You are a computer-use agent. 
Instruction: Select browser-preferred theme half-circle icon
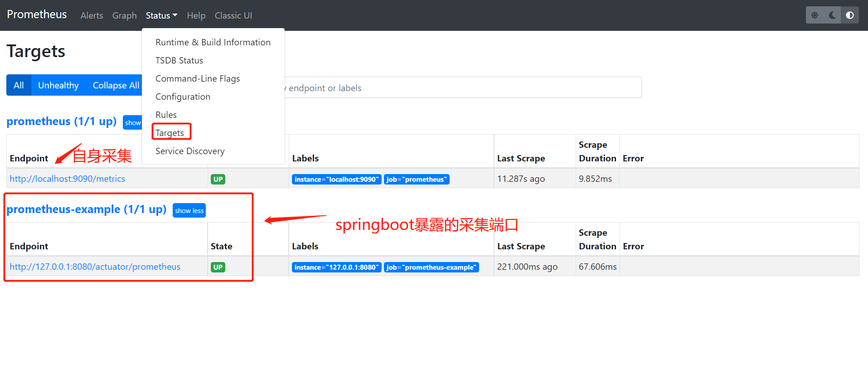pyautogui.click(x=850, y=15)
